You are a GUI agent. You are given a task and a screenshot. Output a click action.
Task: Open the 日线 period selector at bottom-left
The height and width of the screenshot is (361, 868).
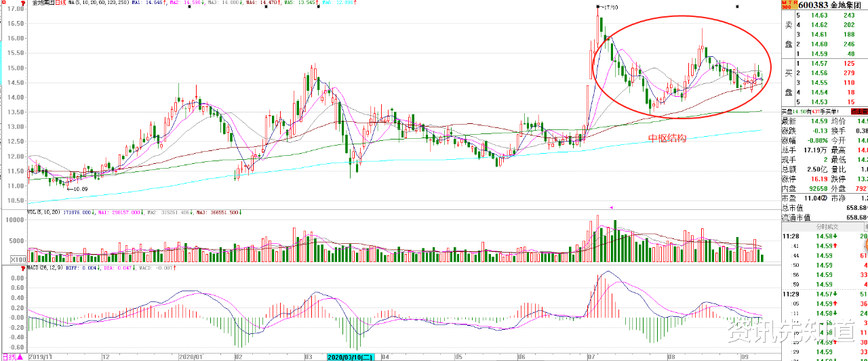click(12, 357)
